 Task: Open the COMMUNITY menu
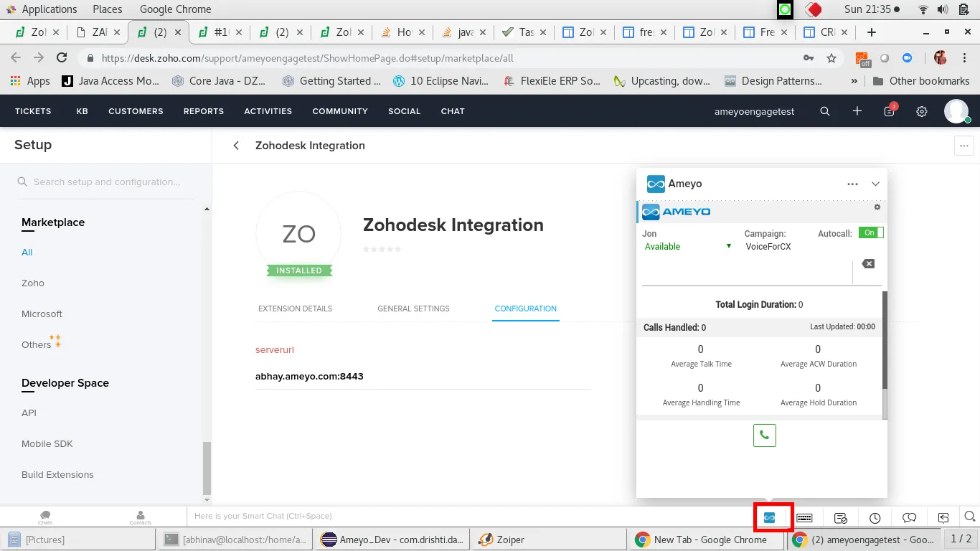click(x=340, y=111)
